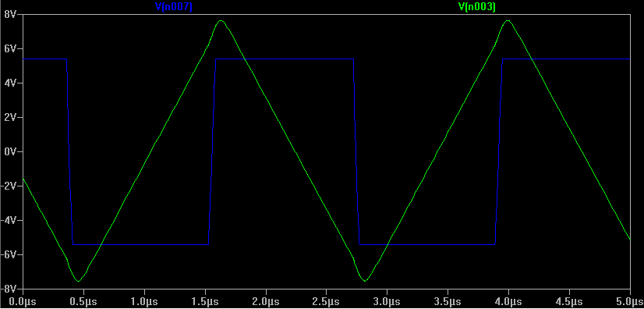Click the 3.0µs time axis label
Viewport: 644px width, 309px height.
click(x=387, y=302)
